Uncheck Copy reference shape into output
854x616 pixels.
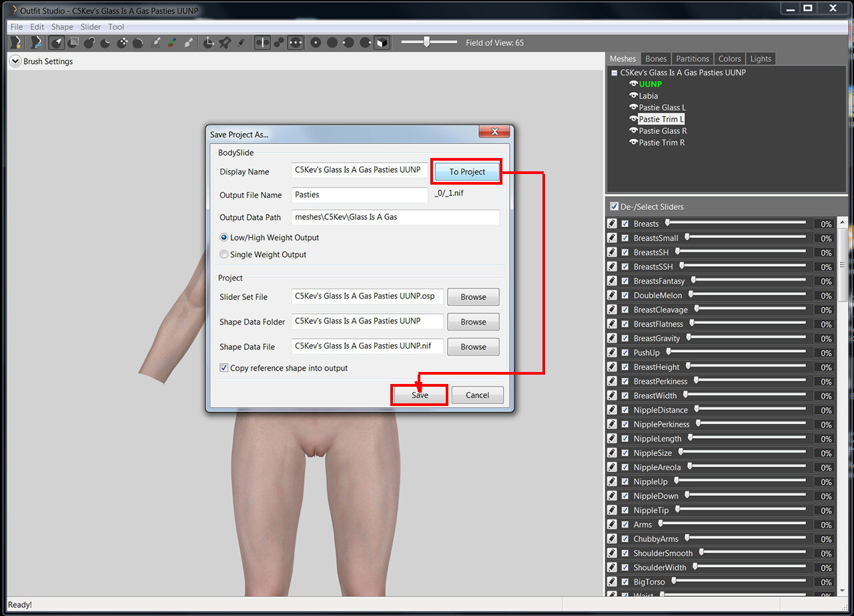pyautogui.click(x=224, y=368)
